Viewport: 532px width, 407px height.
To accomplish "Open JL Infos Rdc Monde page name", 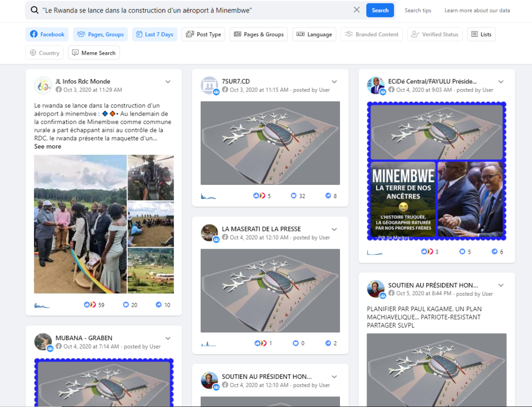I will pyautogui.click(x=83, y=81).
